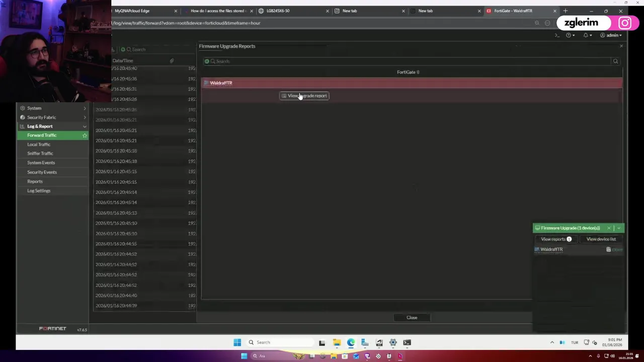Viewport: 644px width, 362px height.
Task: Click the System gear icon in sidebar
Action: pos(22,108)
